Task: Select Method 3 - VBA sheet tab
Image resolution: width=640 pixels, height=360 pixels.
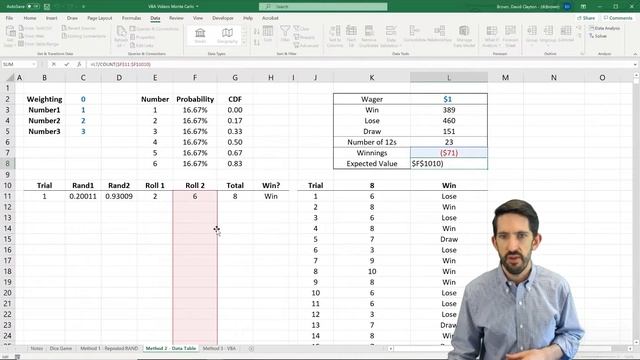Action: tap(219, 349)
